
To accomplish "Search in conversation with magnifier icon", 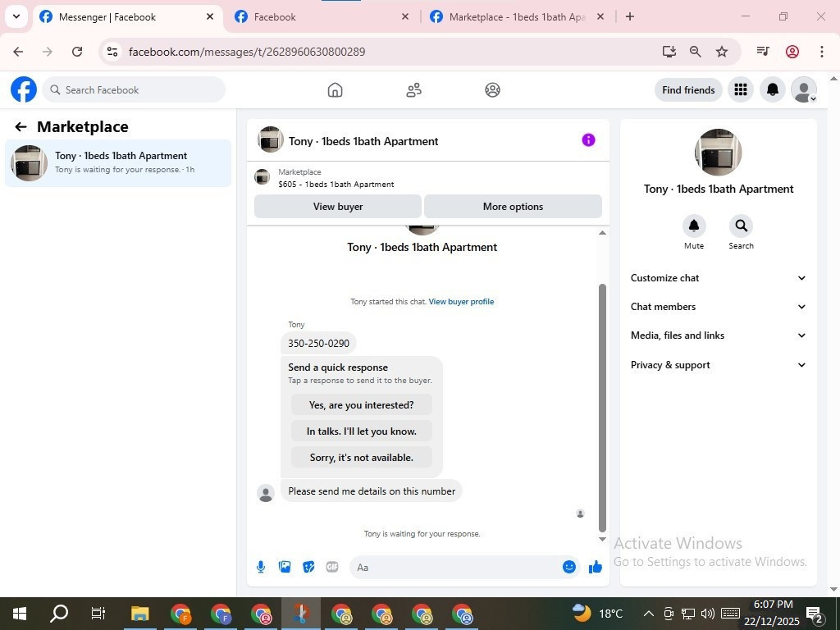I will (741, 226).
